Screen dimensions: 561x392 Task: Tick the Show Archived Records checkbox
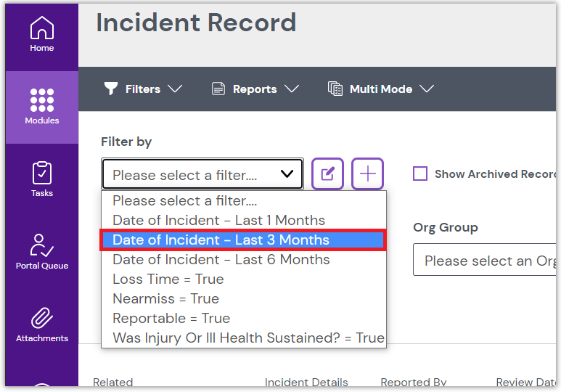[x=419, y=173]
